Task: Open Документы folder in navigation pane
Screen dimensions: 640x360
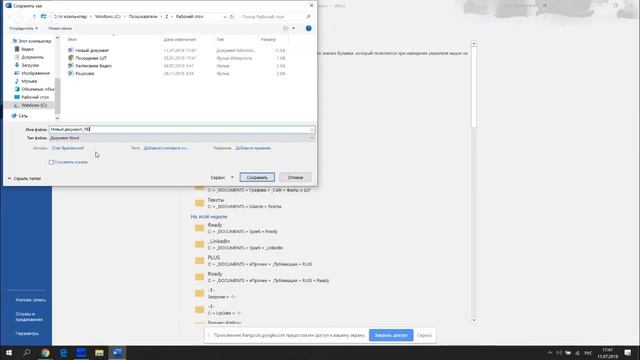Action: coord(32,57)
